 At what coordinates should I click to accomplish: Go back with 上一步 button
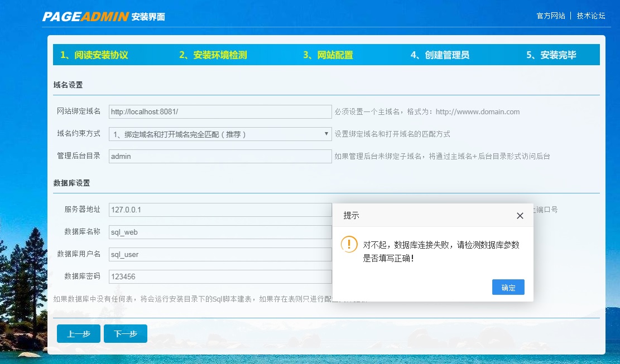click(x=79, y=333)
